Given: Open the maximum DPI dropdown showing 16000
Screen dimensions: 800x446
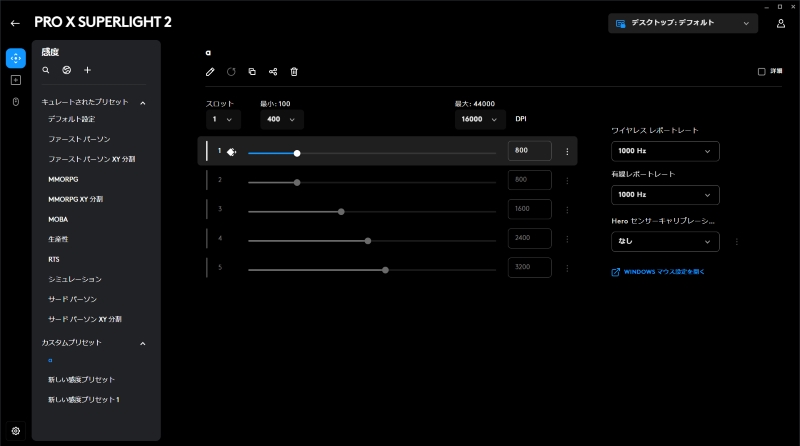Looking at the screenshot, I should [480, 119].
